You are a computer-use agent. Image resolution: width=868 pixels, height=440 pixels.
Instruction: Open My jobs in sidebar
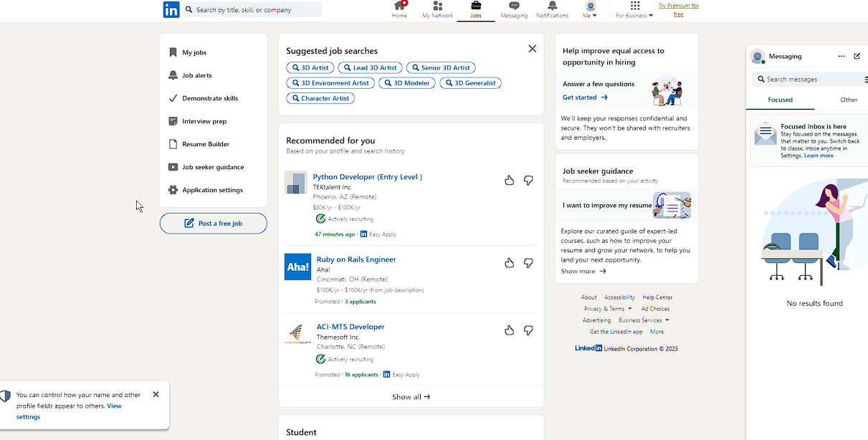[194, 52]
